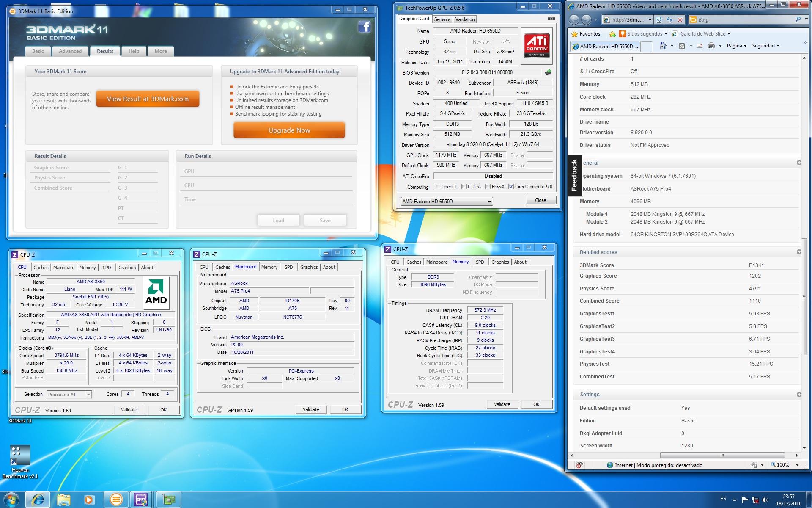Open the Favoritos star button

(x=586, y=34)
